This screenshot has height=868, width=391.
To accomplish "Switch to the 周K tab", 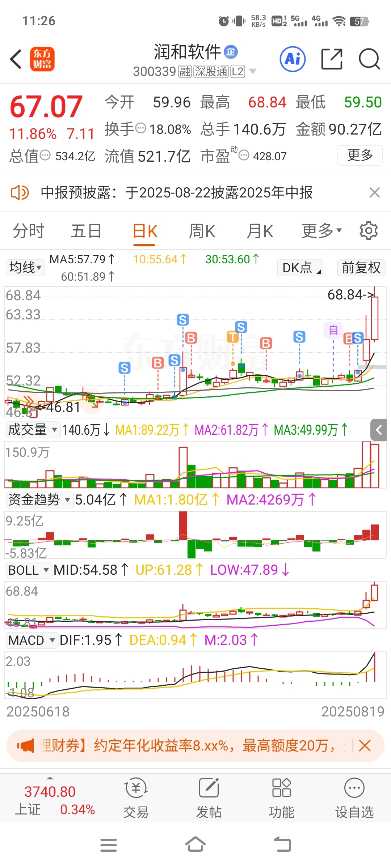I will pyautogui.click(x=202, y=231).
